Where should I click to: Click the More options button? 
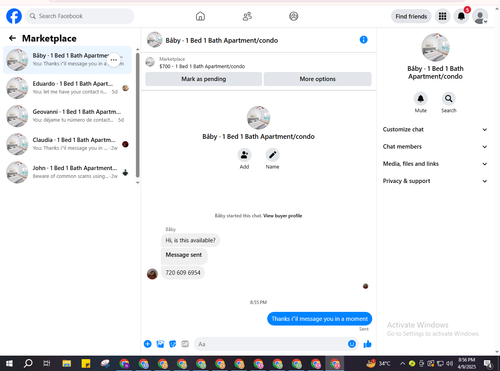coord(317,79)
